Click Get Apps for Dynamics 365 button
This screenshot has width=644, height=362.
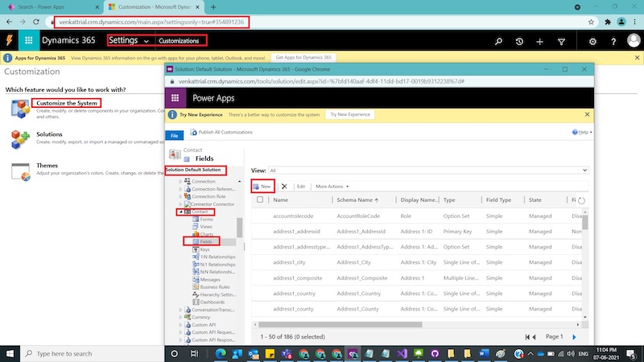click(303, 57)
